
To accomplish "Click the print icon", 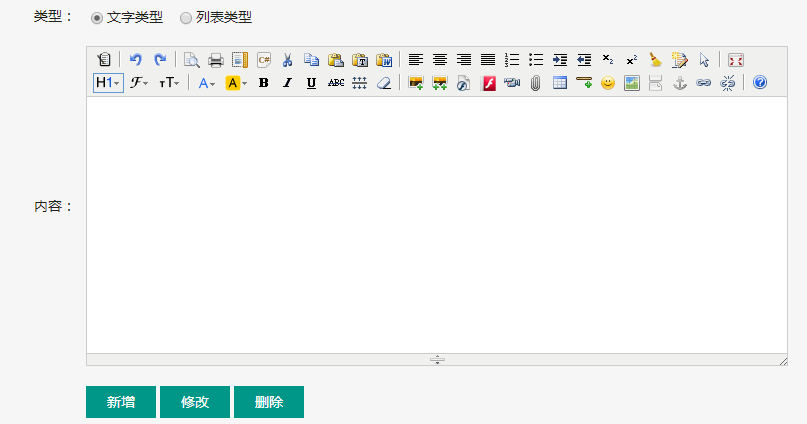I will pyautogui.click(x=216, y=60).
